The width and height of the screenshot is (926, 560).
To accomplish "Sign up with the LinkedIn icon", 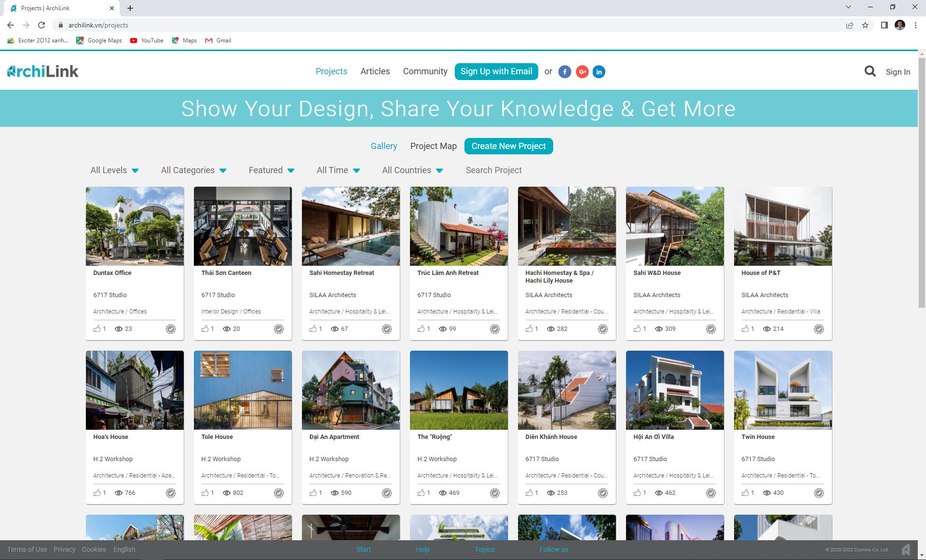I will pyautogui.click(x=599, y=72).
